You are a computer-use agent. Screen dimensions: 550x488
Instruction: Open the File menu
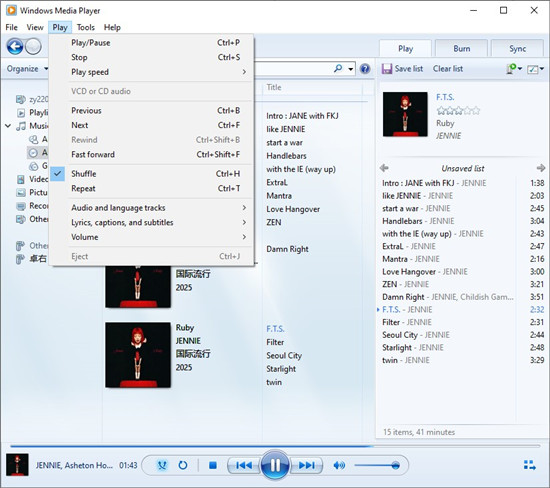(x=12, y=27)
